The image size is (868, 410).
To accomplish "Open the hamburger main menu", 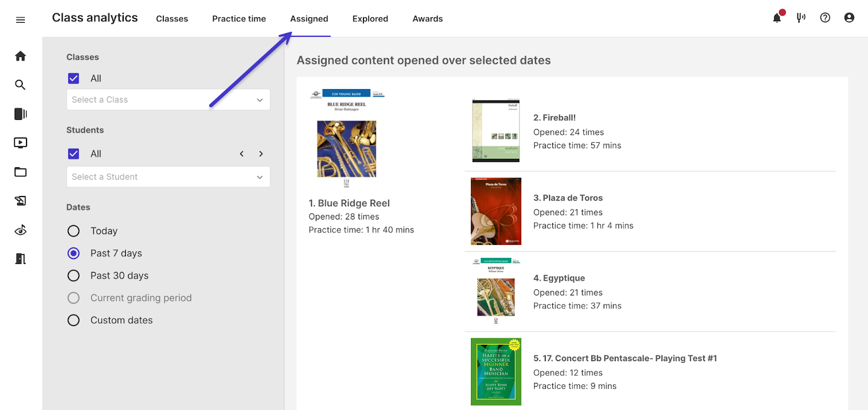I will pos(21,20).
